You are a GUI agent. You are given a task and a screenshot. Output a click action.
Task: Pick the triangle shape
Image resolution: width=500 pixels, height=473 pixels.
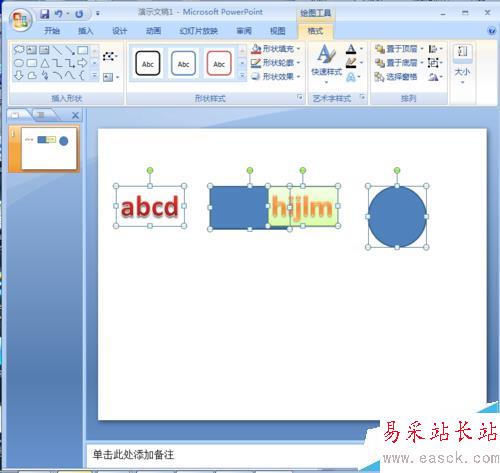[45, 63]
